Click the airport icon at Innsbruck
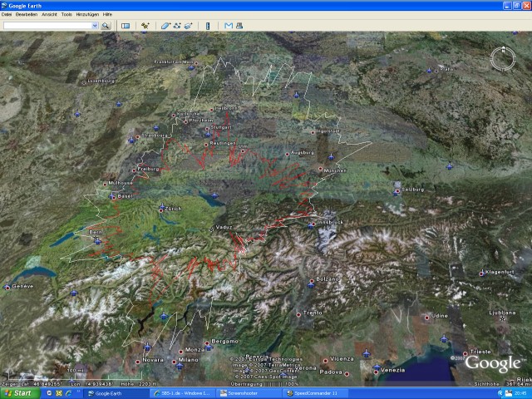This screenshot has width=532, height=399. click(311, 225)
